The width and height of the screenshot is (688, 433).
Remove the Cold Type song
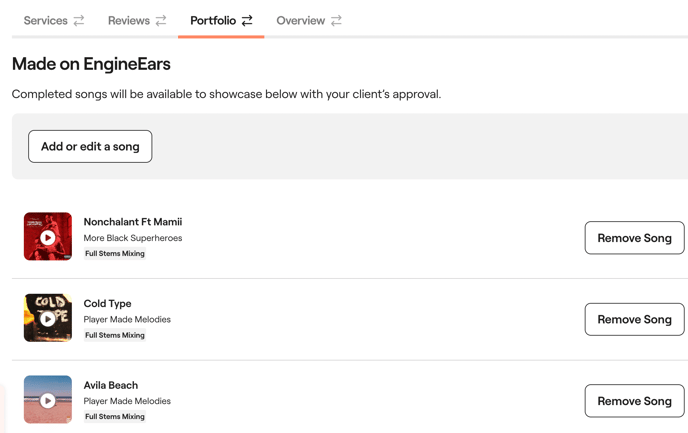tap(634, 319)
